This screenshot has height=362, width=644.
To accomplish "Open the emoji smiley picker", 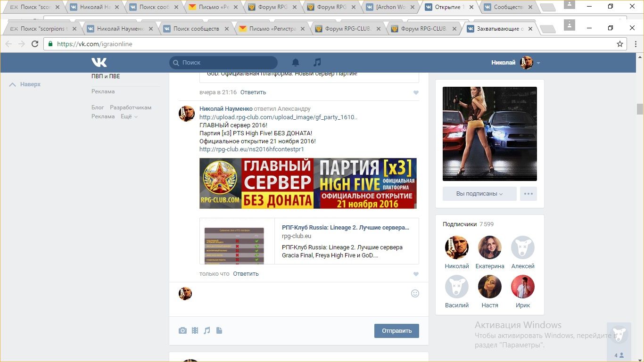I will (415, 293).
